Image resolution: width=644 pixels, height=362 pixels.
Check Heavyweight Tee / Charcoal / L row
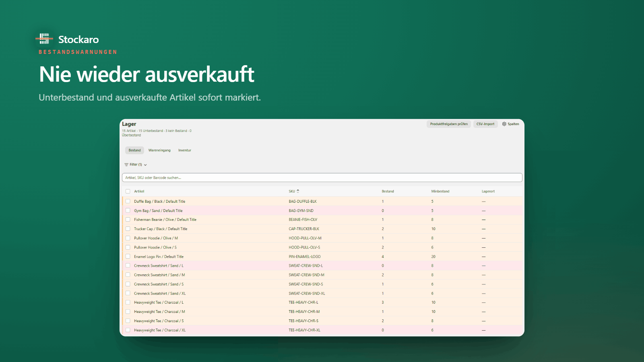coord(128,302)
